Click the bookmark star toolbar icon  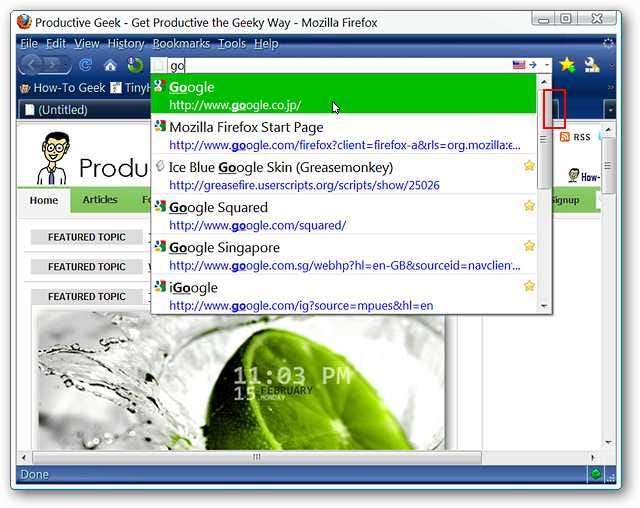[567, 65]
